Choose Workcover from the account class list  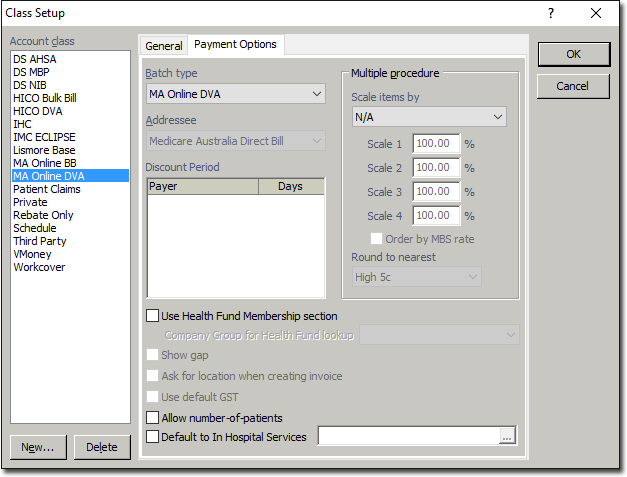click(x=40, y=267)
